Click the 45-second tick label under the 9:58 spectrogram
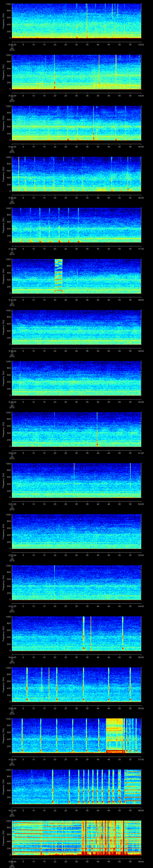The height and width of the screenshot is (868, 153). [109, 861]
